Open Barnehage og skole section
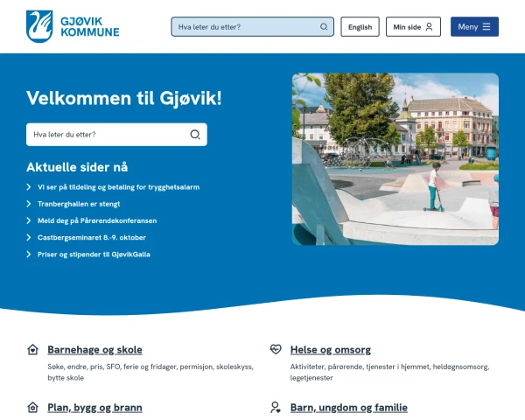The width and height of the screenshot is (525, 420). click(x=94, y=350)
